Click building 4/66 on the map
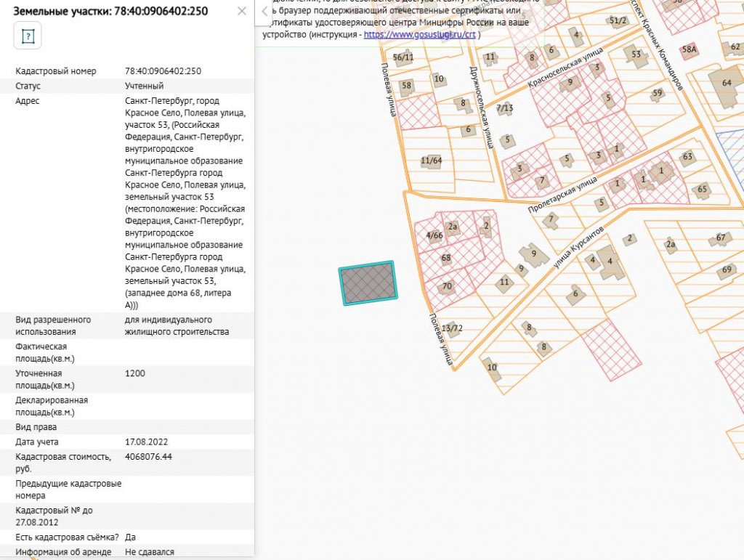The image size is (744, 560). coord(434,235)
